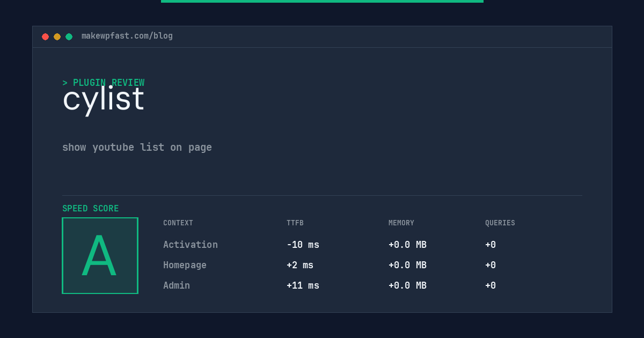This screenshot has height=338, width=644.
Task: Click the Homepage row memory value
Action: [x=407, y=265]
